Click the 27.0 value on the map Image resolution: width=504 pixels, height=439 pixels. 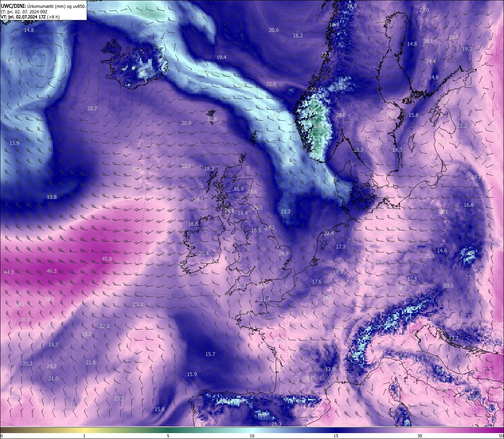[424, 10]
